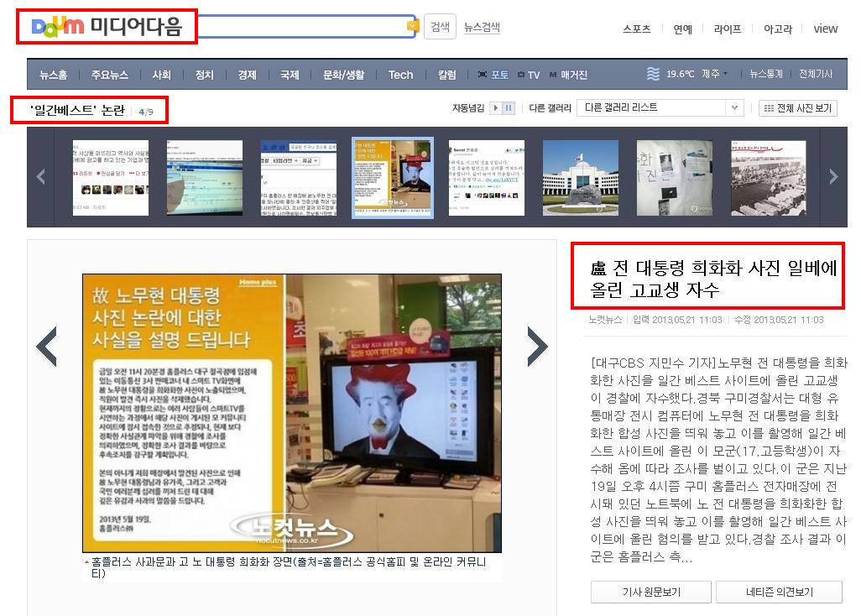Click the Daum 미디어다음 logo
This screenshot has width=861, height=616.
107,26
